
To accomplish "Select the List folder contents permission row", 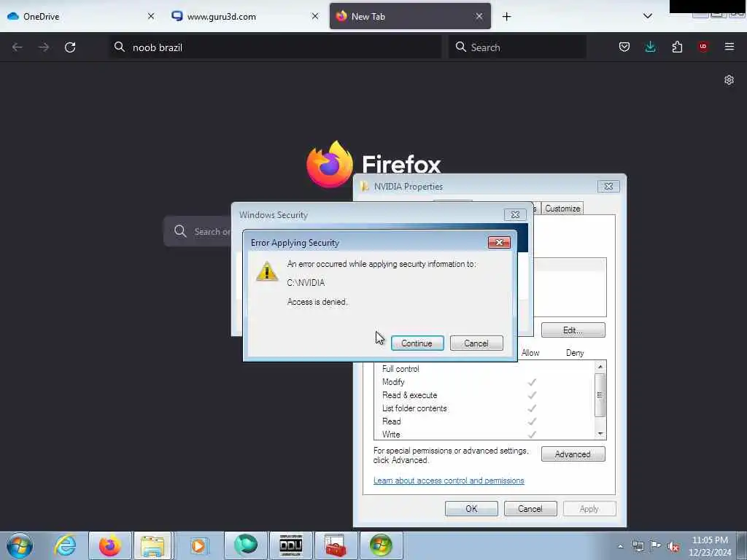I will tap(484, 408).
